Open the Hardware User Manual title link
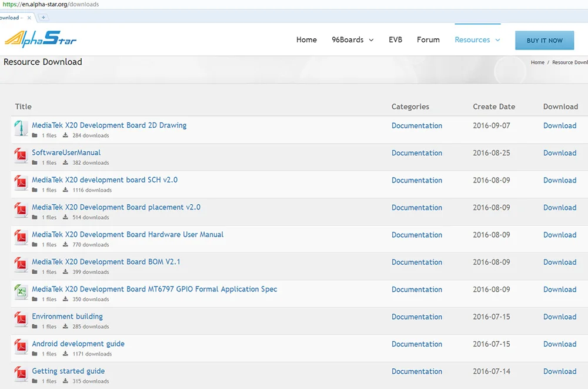This screenshot has height=389, width=588. 128,235
